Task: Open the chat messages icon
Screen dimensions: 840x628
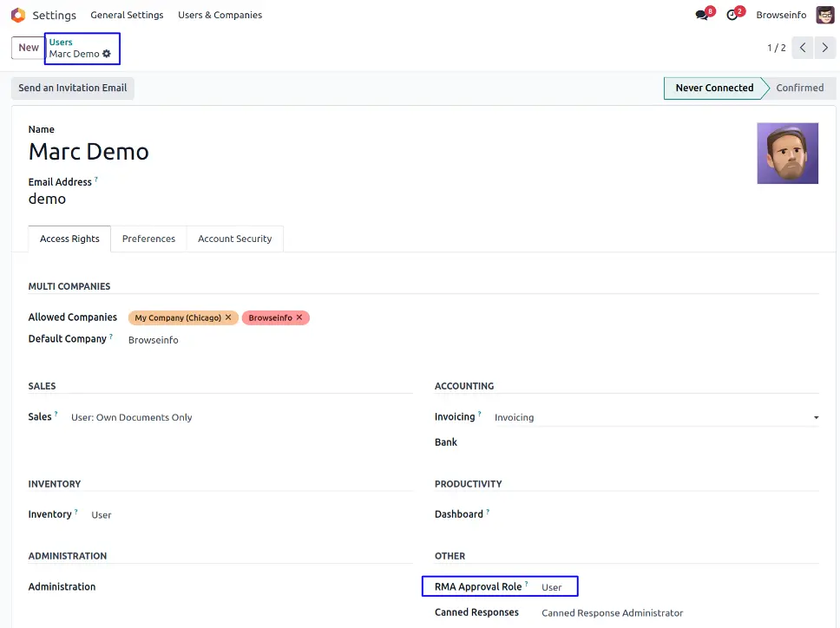Action: tap(702, 15)
